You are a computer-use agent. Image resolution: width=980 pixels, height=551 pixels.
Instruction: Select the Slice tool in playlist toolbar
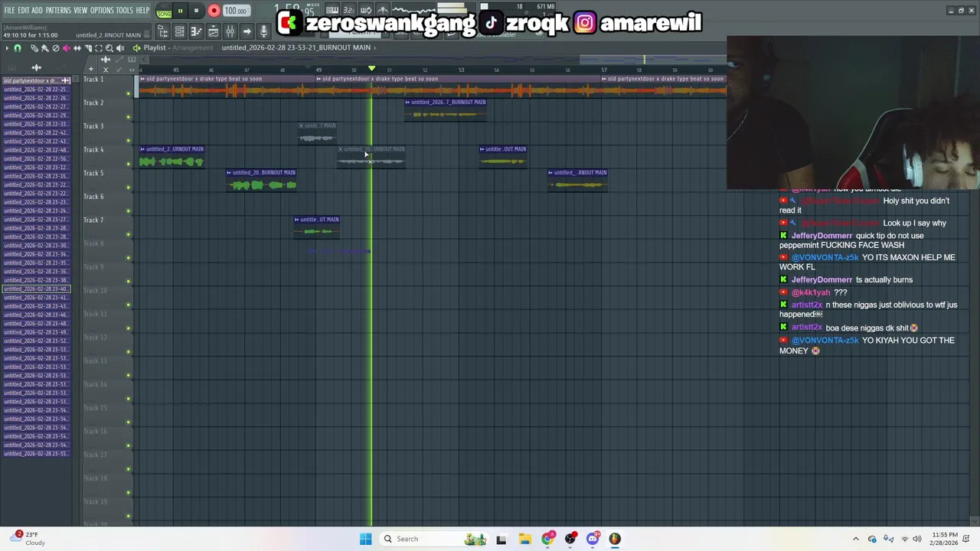click(x=87, y=48)
